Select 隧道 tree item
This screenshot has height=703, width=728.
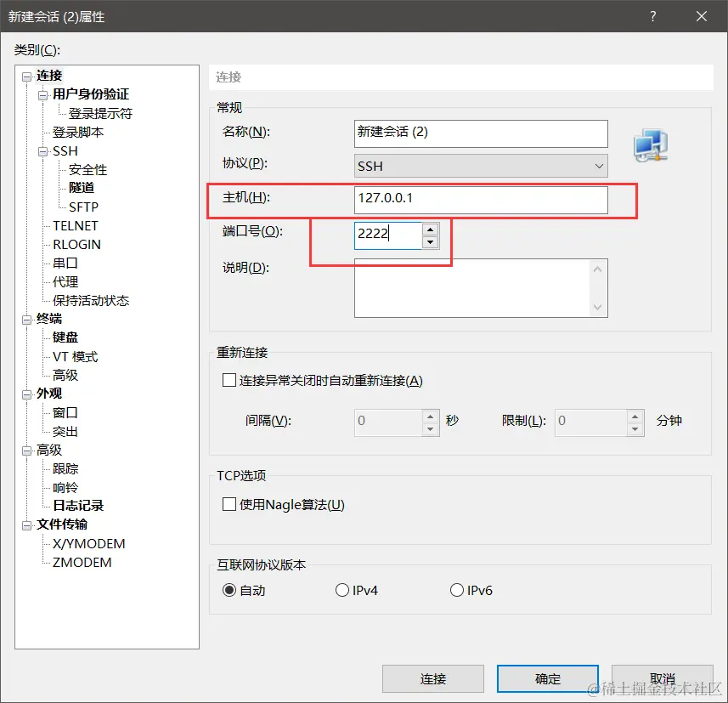pyautogui.click(x=82, y=188)
